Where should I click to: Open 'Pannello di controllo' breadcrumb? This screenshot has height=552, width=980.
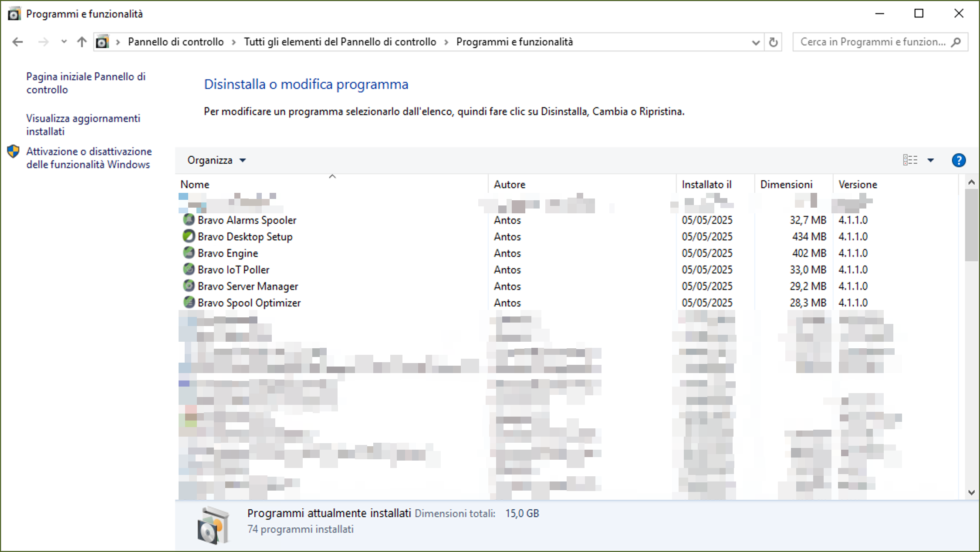(176, 42)
